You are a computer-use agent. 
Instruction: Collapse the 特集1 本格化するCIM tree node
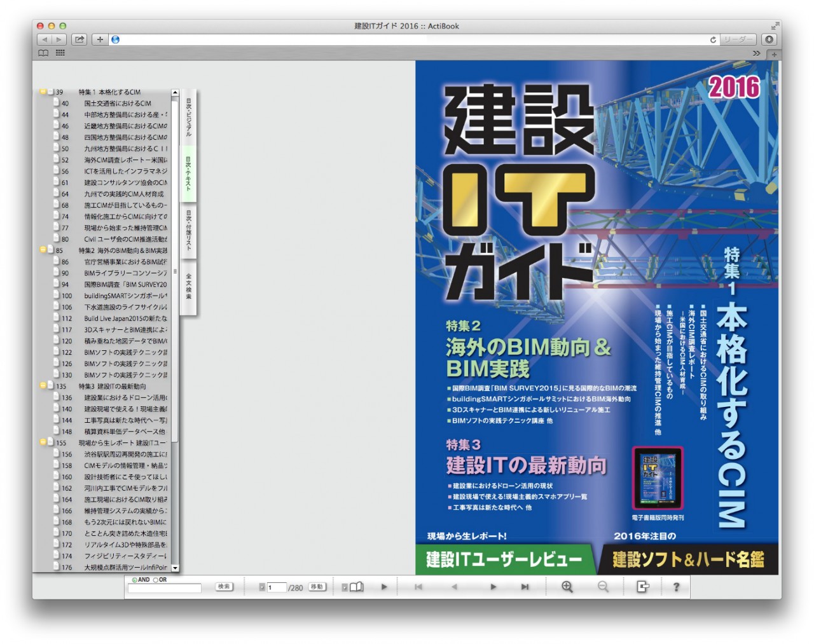pyautogui.click(x=43, y=92)
